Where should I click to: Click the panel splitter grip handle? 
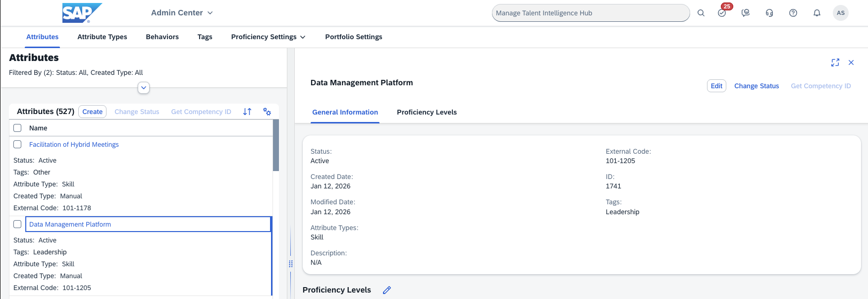point(291,264)
